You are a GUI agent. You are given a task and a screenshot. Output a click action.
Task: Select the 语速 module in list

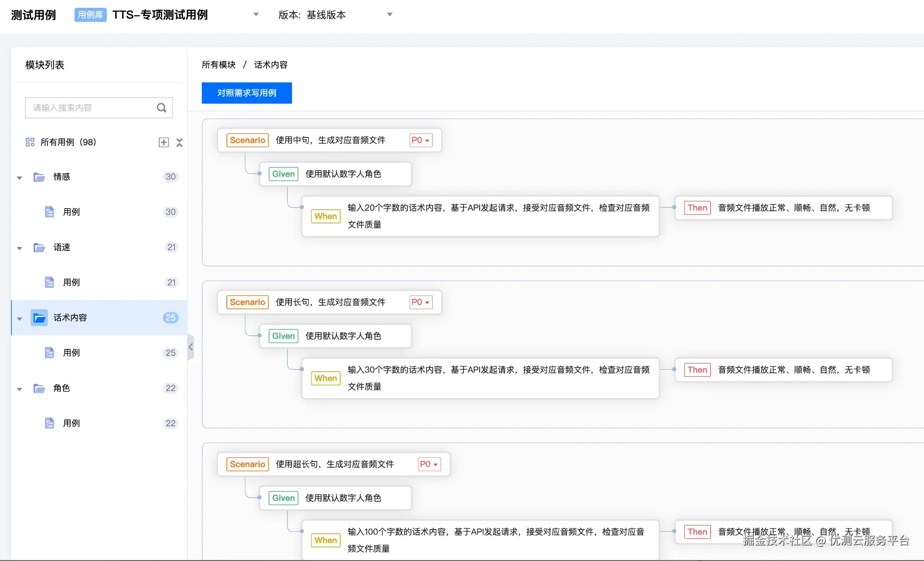(x=62, y=247)
